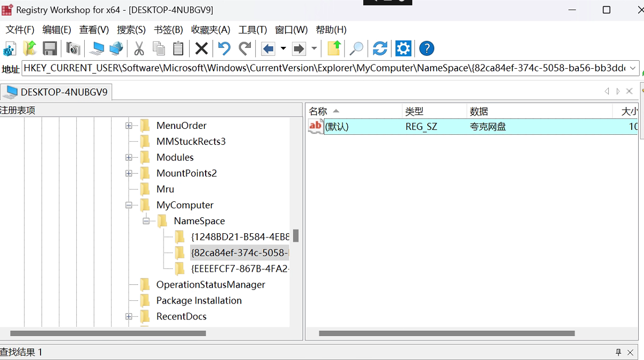Viewport: 644px width, 360px height.
Task: Click the Cut scissors icon in toolbar
Action: [139, 49]
